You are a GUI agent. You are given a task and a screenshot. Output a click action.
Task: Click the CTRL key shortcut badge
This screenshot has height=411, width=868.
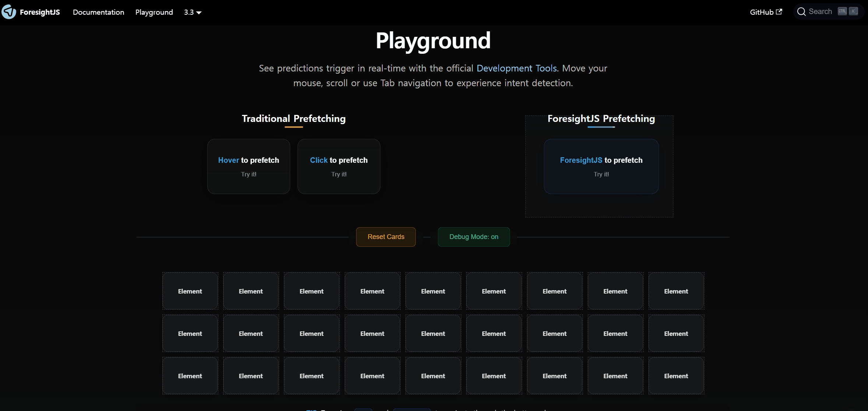[x=842, y=11]
